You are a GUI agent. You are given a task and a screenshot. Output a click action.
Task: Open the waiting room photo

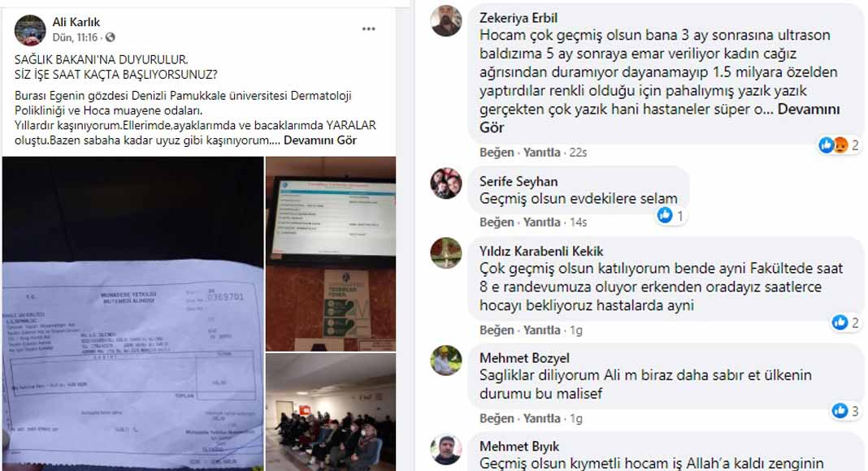tap(331, 413)
